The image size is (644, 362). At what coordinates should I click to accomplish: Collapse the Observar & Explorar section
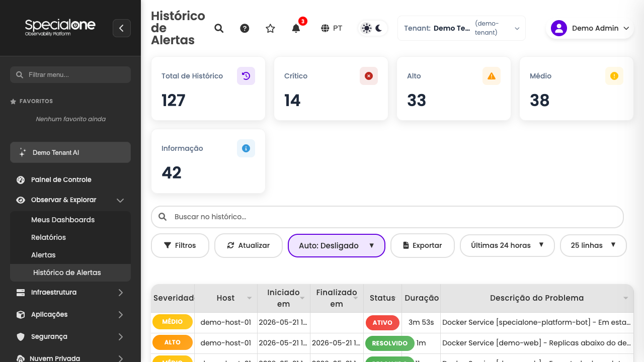pos(70,200)
